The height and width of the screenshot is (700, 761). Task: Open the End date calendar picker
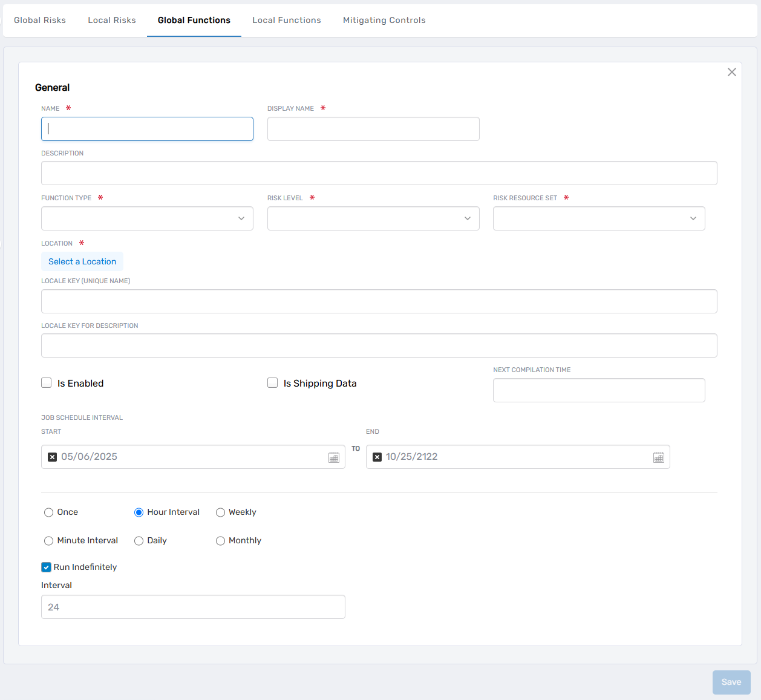659,457
